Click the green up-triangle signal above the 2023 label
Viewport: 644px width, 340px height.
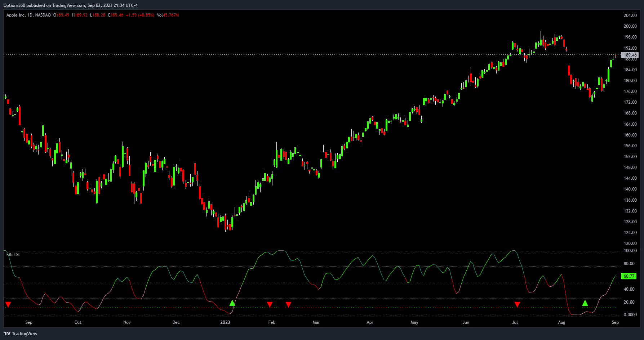[x=232, y=303]
